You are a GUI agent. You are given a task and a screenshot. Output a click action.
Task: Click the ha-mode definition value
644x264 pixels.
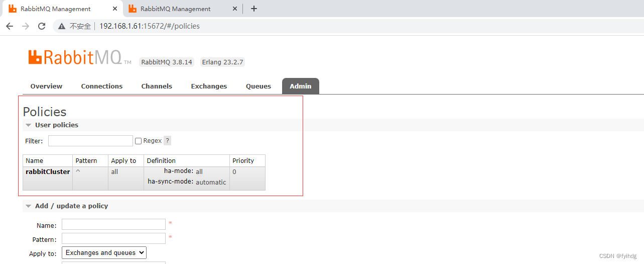tap(199, 171)
